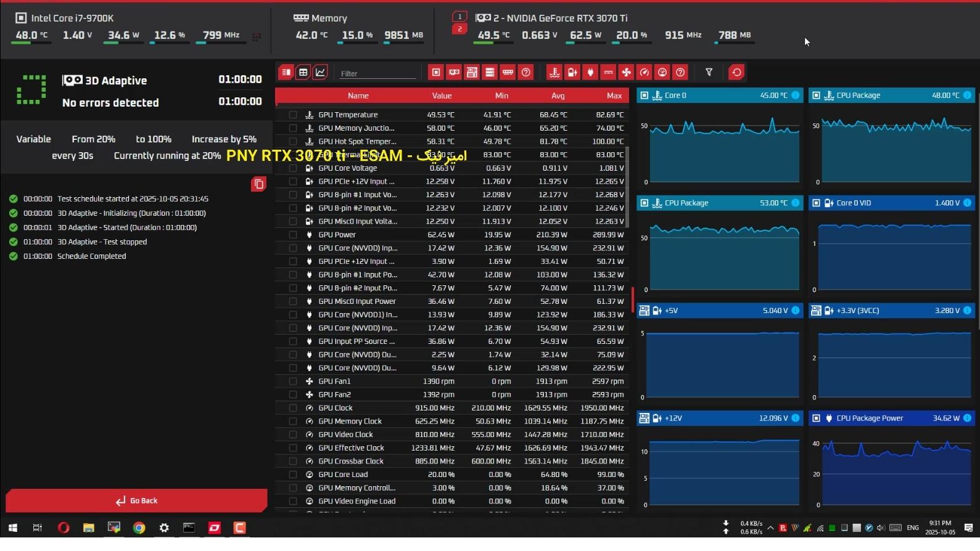Toggle the GPU sensors source filter
Image resolution: width=980 pixels, height=551 pixels.
point(454,73)
